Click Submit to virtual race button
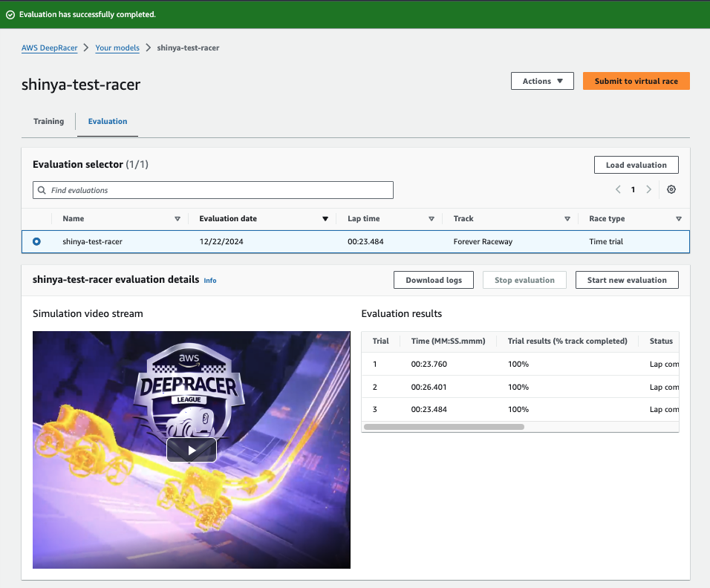The image size is (710, 588). click(x=636, y=81)
